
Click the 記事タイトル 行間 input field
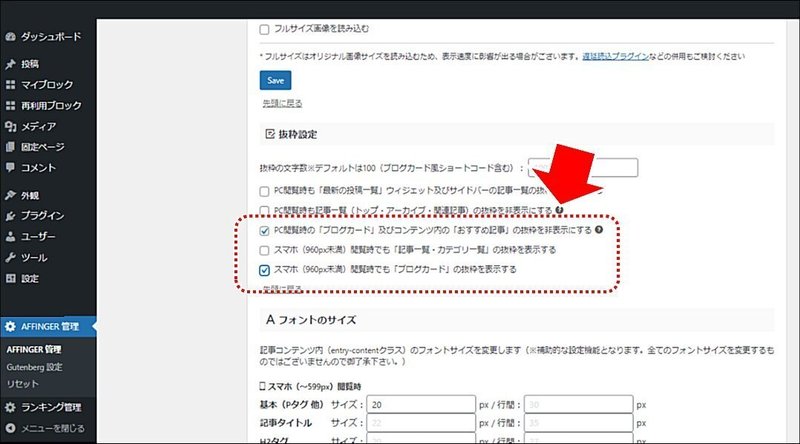click(579, 423)
